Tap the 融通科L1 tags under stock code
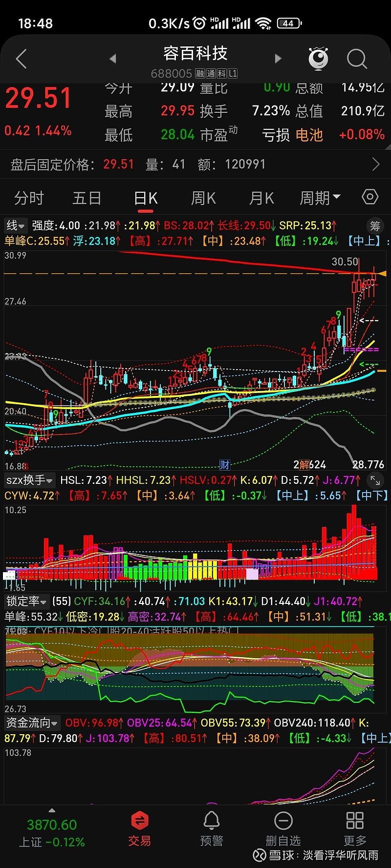The height and width of the screenshot is (868, 391). [216, 74]
